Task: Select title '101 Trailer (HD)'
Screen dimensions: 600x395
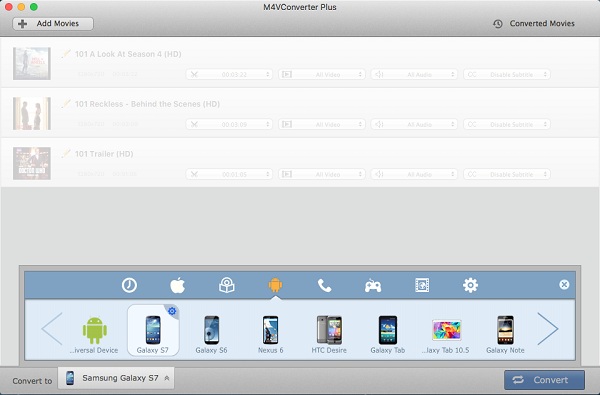Action: [x=104, y=154]
